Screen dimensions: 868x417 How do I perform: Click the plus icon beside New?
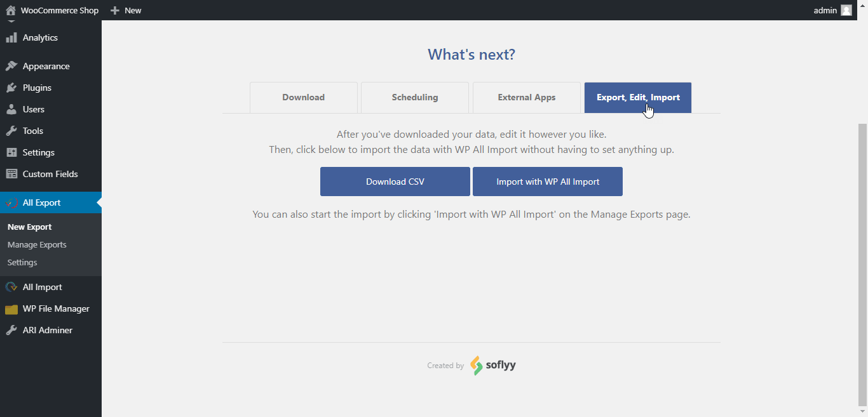[114, 10]
